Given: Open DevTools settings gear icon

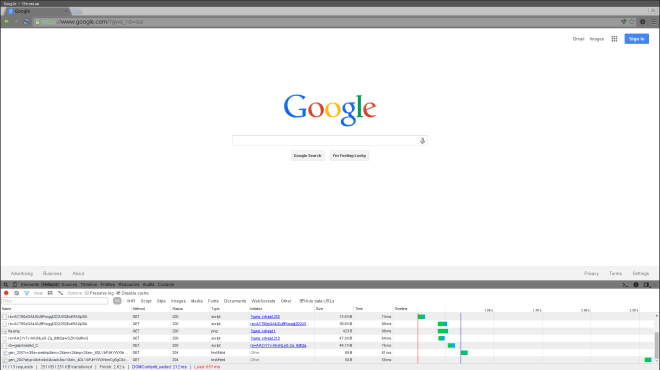Looking at the screenshot, I should 636,285.
